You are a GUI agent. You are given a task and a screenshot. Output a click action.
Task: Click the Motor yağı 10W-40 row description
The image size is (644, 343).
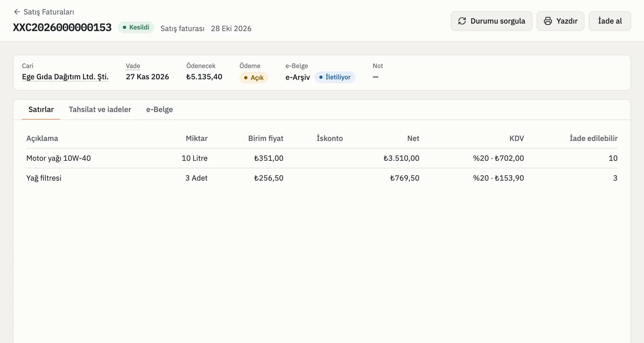[x=58, y=158]
